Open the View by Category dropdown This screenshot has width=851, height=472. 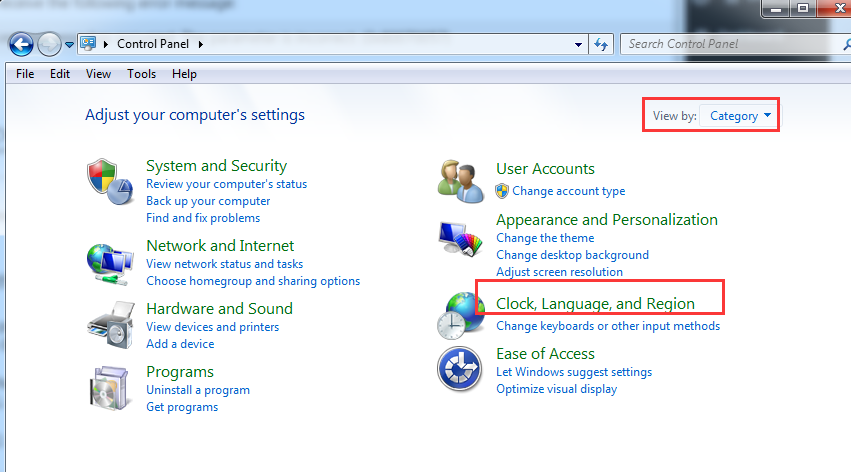739,116
